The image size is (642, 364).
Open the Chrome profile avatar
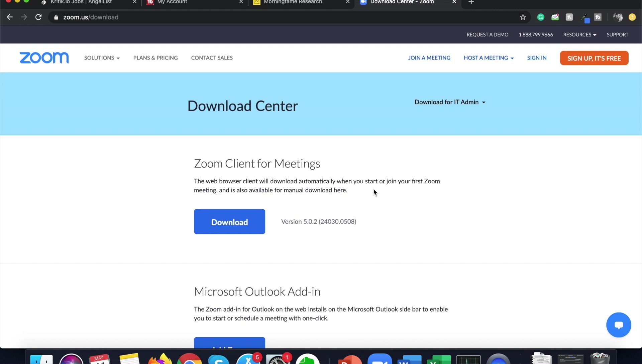pyautogui.click(x=618, y=17)
